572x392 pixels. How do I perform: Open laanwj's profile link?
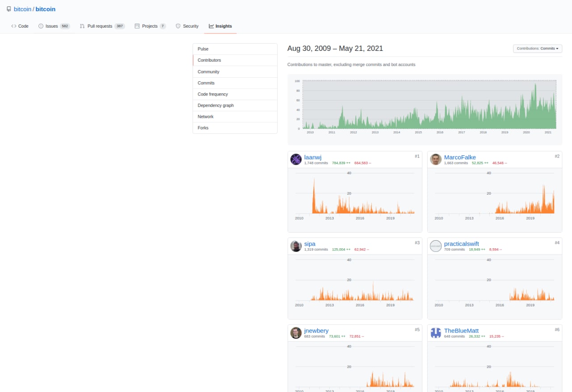(313, 157)
